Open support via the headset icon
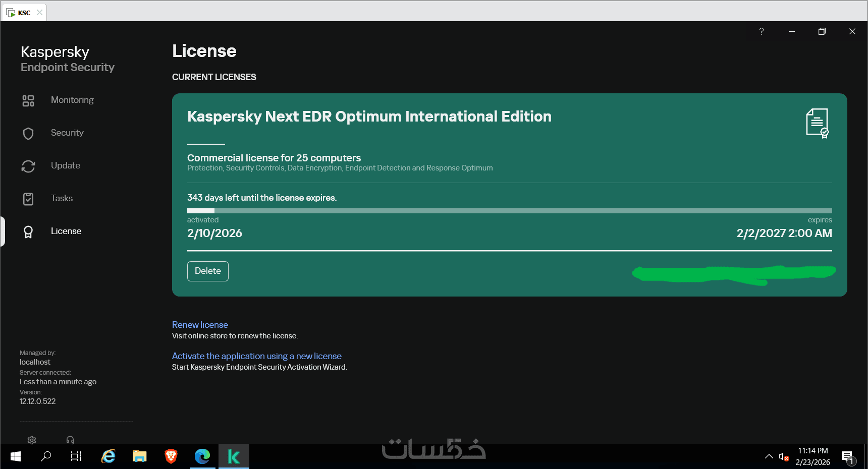 tap(70, 440)
